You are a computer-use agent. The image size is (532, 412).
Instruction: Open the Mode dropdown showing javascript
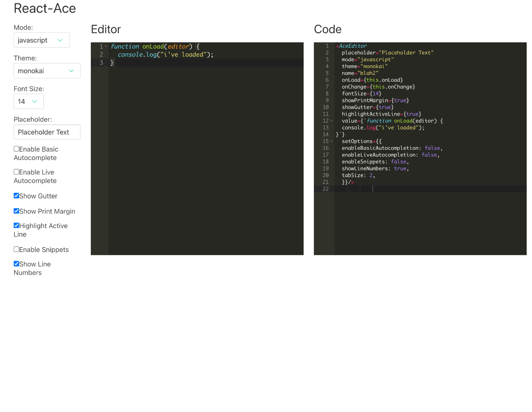click(x=41, y=40)
